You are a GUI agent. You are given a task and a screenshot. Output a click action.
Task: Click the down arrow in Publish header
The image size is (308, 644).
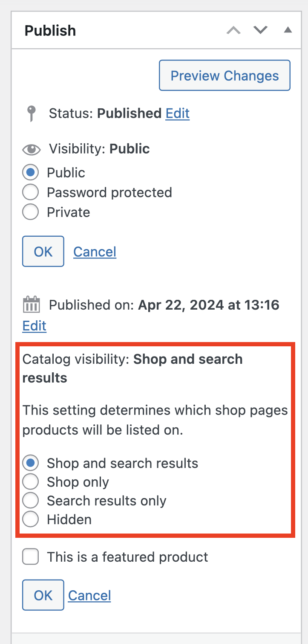coord(260,30)
